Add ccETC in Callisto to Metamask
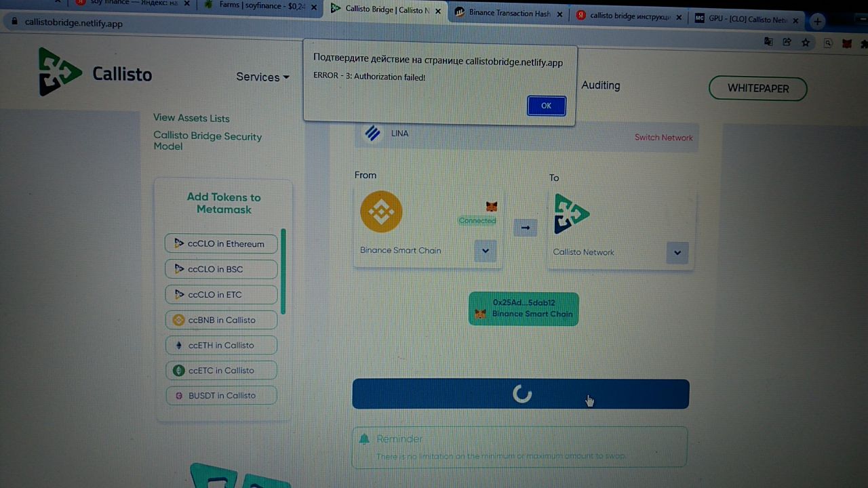This screenshot has height=488, width=868. coord(221,370)
